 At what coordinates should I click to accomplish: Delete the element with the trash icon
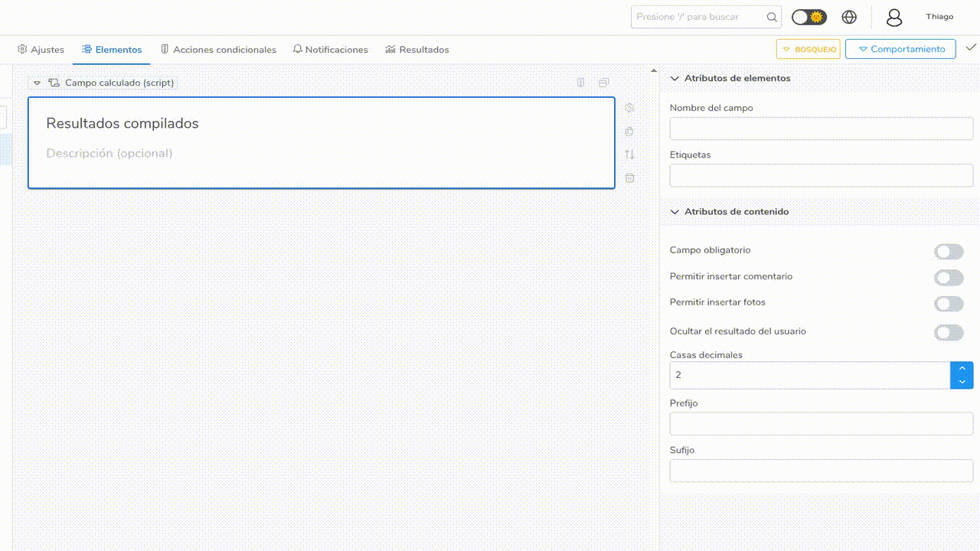pyautogui.click(x=629, y=178)
